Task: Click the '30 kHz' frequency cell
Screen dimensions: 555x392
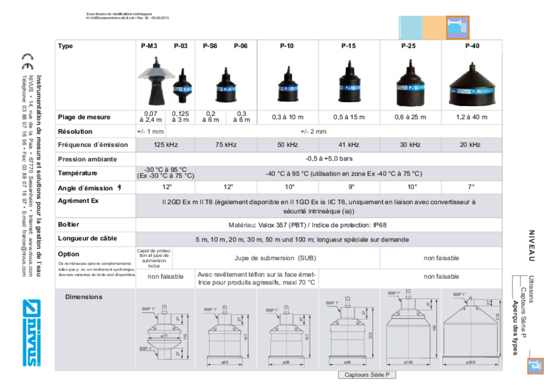Action: tap(410, 145)
